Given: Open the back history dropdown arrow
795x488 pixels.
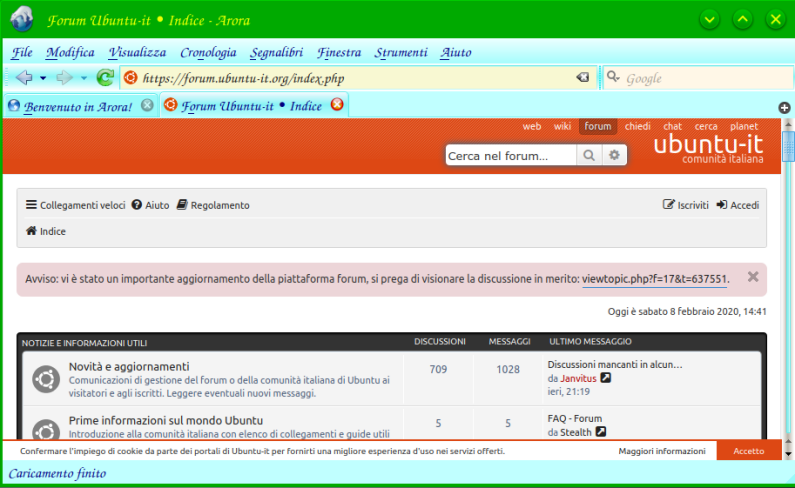Looking at the screenshot, I should (x=43, y=78).
